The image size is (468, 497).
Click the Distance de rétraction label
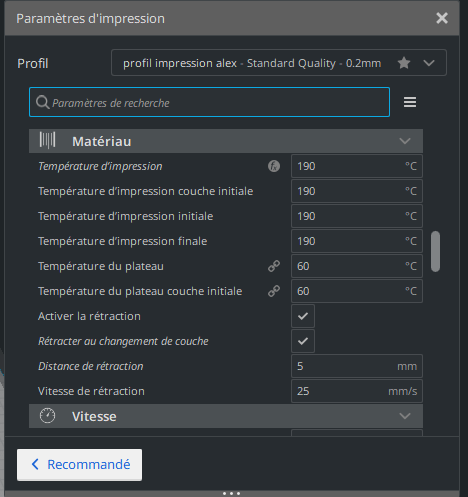pyautogui.click(x=90, y=366)
